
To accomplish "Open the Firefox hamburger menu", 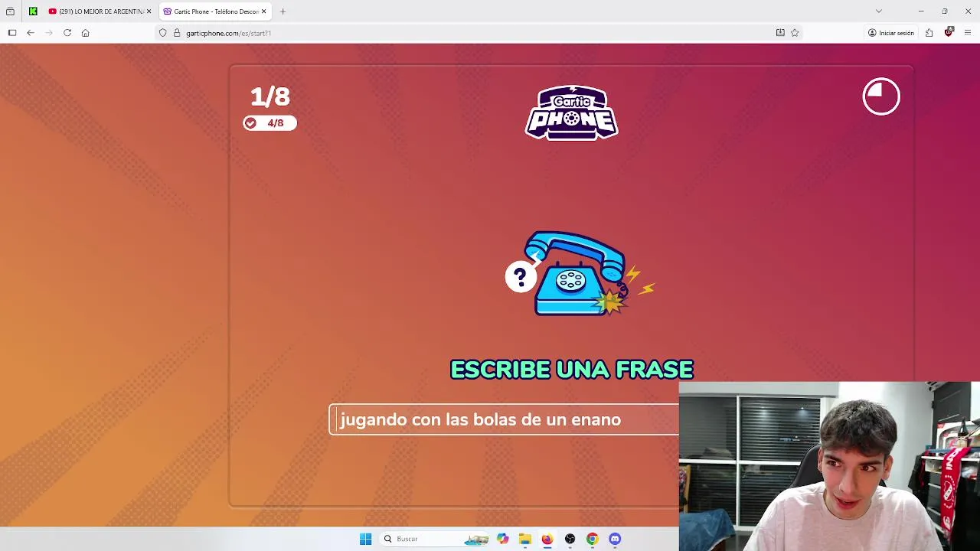I will 968,33.
